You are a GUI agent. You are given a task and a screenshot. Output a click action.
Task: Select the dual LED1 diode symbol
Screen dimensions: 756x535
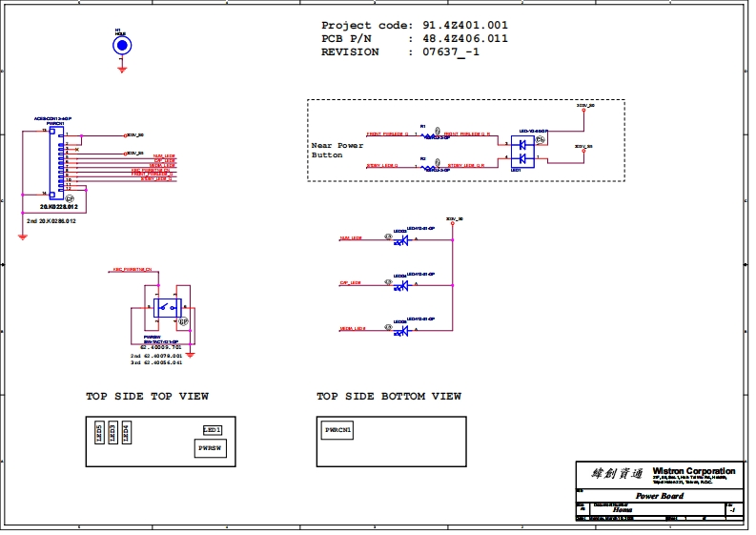coord(522,151)
